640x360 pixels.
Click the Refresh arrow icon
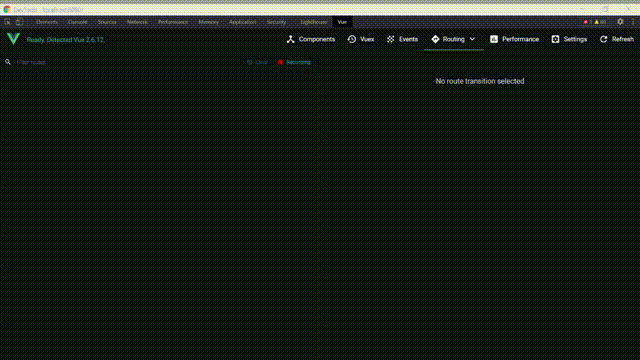point(604,39)
